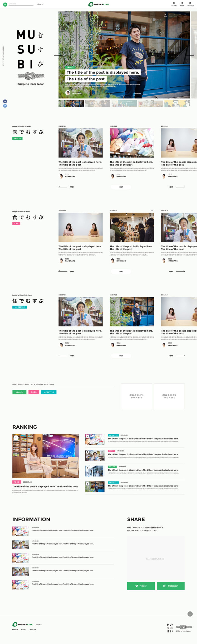Open BORDERLINK logo in header
Screen dimensions: 197x644
pos(99,4)
